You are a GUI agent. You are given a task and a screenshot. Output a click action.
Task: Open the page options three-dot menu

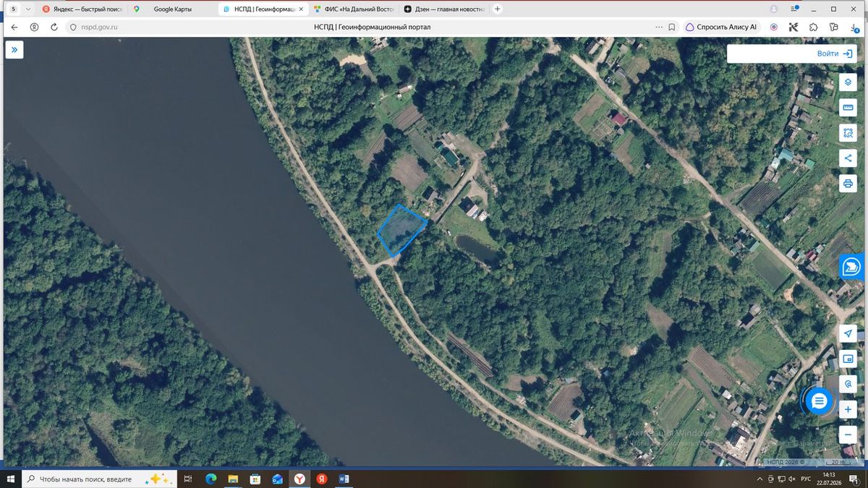[658, 27]
